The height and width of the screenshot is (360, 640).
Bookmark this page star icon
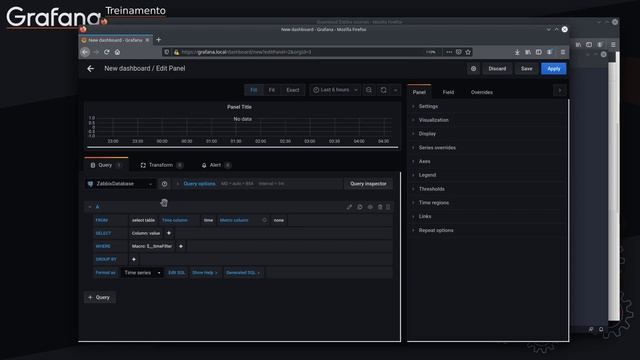click(468, 52)
